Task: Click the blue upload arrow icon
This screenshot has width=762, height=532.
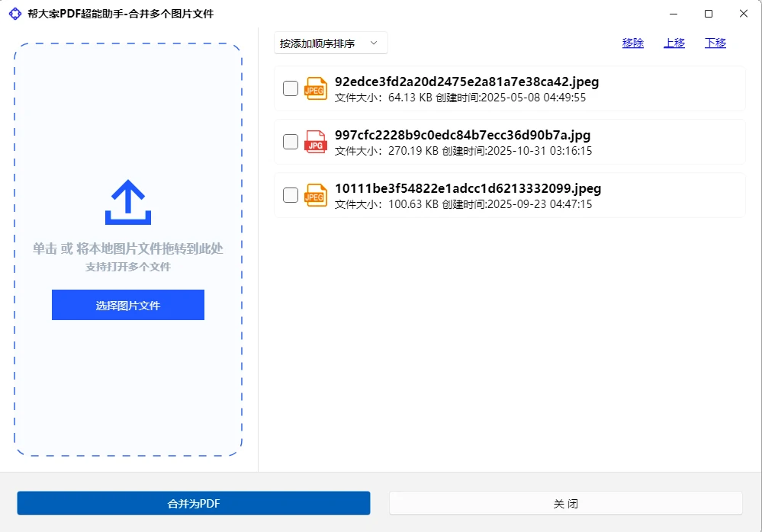Action: point(127,201)
